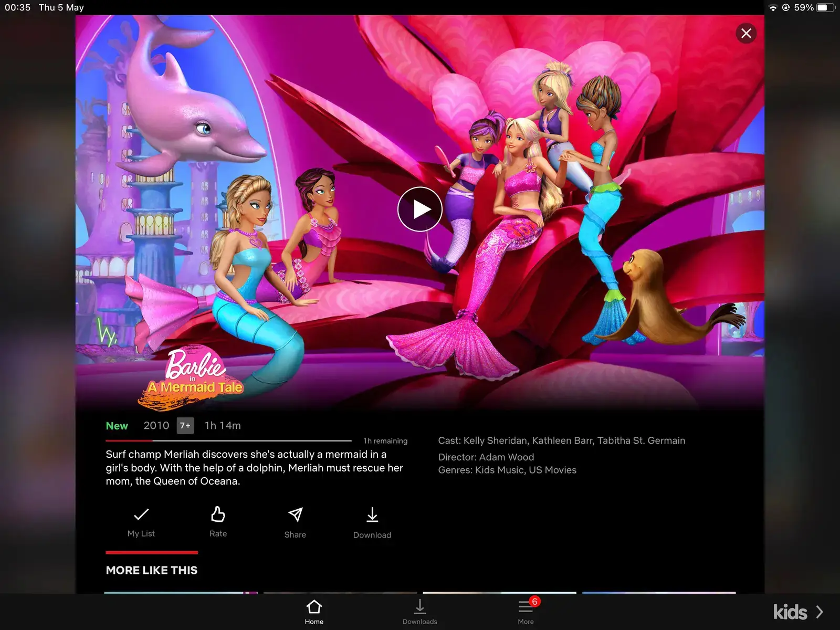
Task: Select the MORE LIKE THIS tab
Action: tap(152, 570)
